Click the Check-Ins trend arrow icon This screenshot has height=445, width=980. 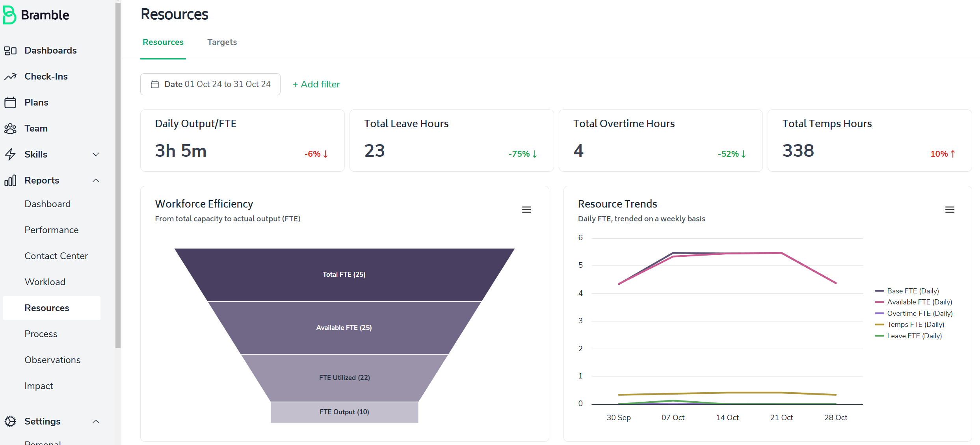point(10,76)
